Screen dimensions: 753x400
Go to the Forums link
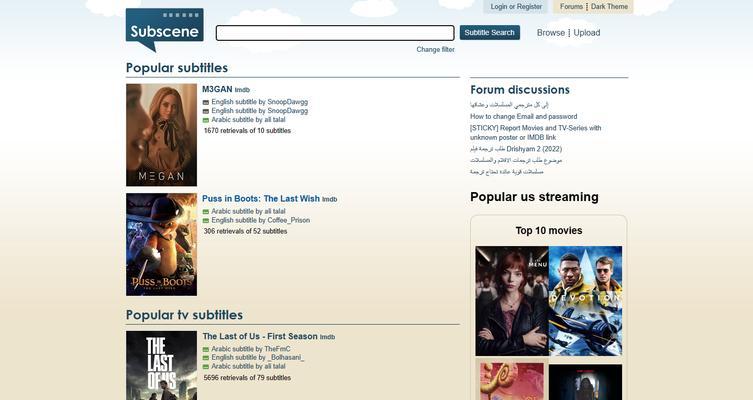571,7
